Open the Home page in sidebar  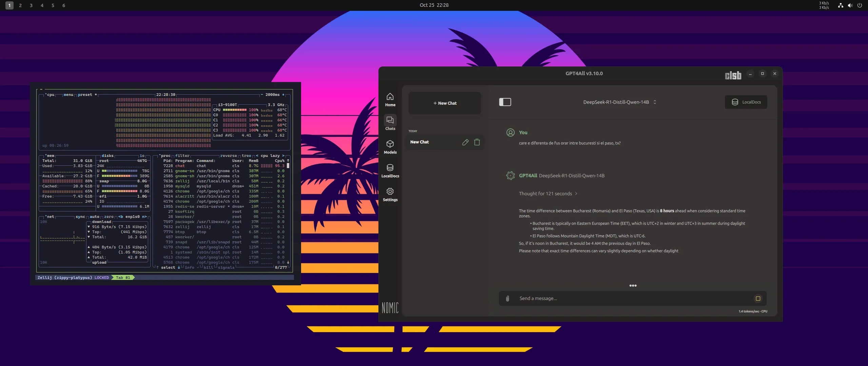pos(390,100)
